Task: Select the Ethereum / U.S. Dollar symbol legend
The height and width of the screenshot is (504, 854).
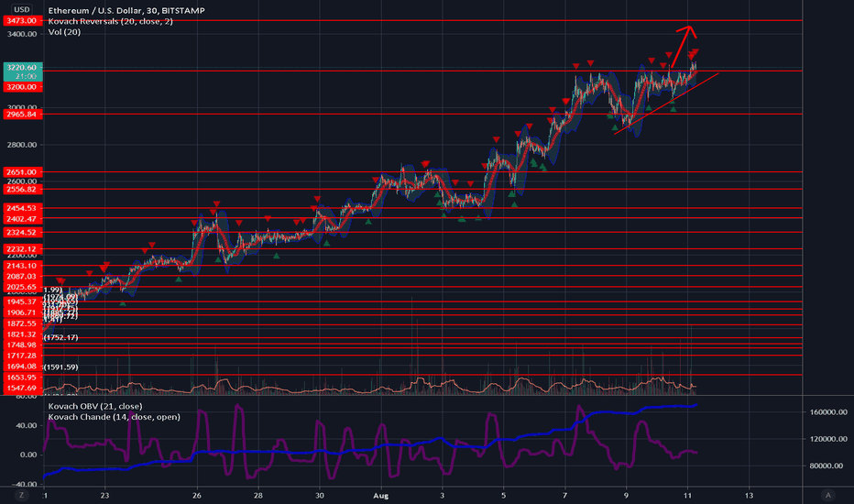Action: (x=126, y=10)
